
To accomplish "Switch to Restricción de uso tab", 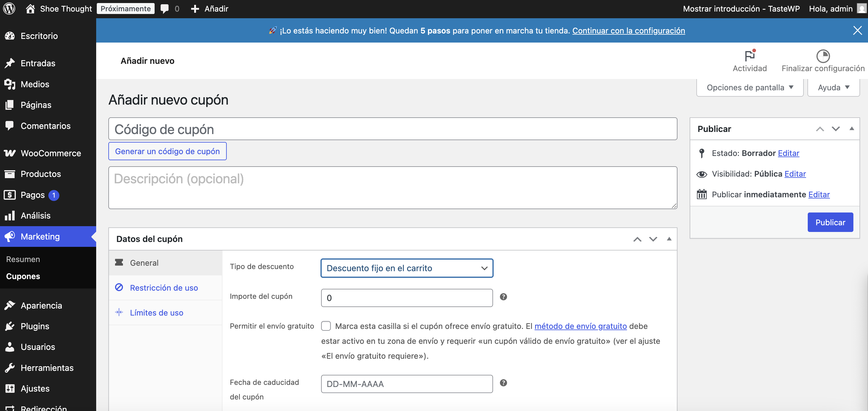I will pos(164,288).
